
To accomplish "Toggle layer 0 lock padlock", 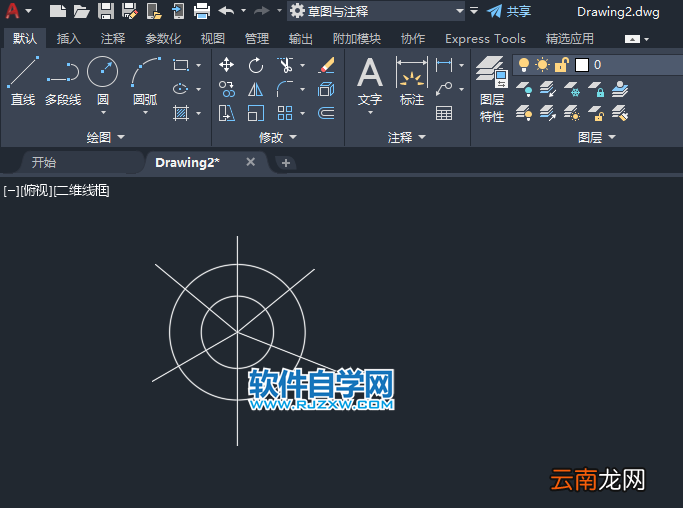I will coord(561,65).
